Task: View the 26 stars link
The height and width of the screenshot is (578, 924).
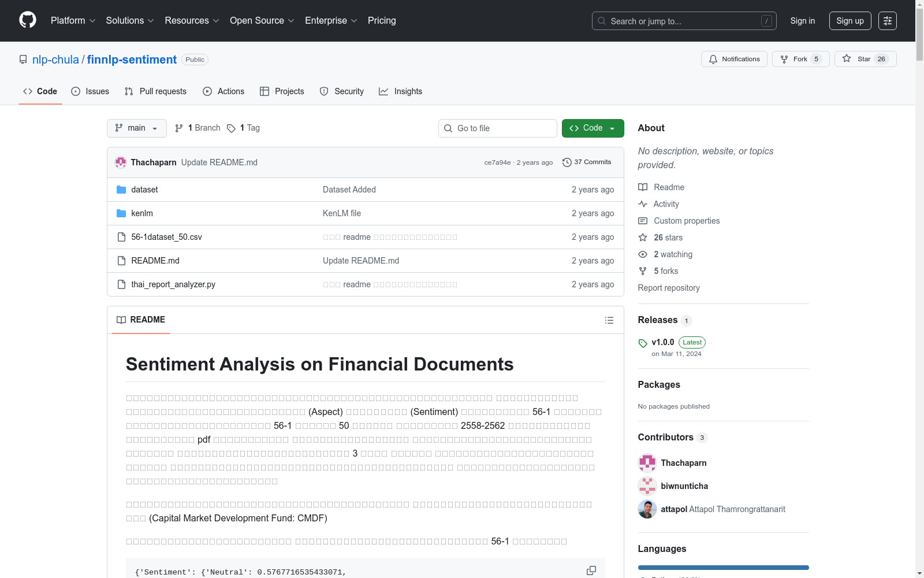Action: (661, 238)
